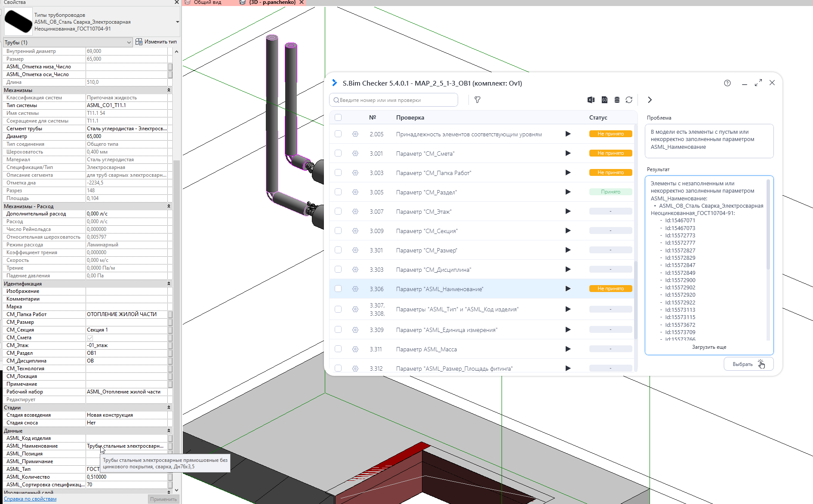Open the filter funnel in S.Bim Checker
The image size is (813, 504).
click(x=477, y=100)
